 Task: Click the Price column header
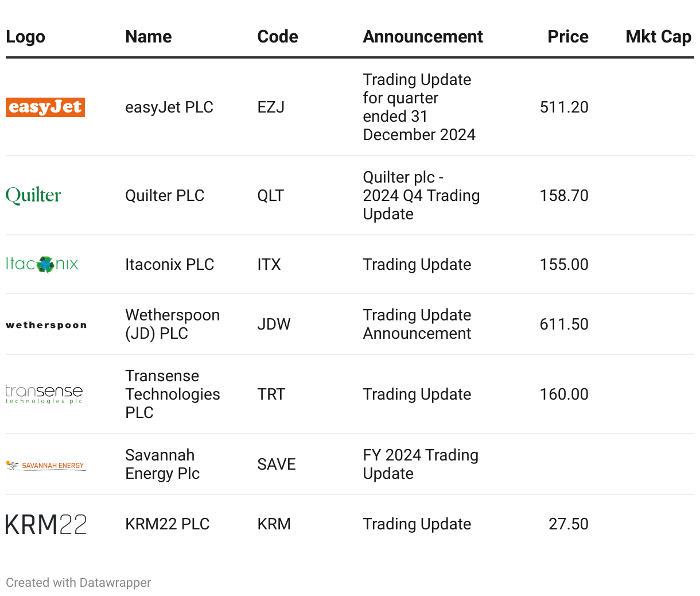567,37
